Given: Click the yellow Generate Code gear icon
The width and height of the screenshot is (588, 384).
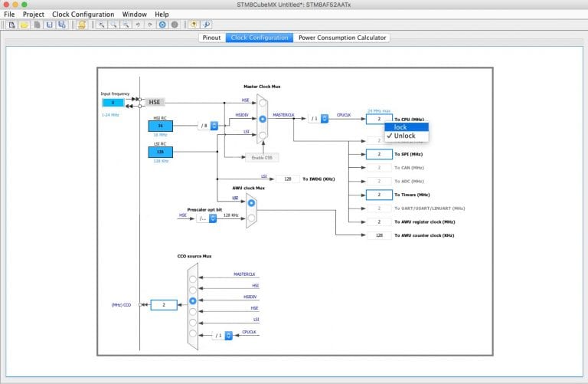Looking at the screenshot, I should click(x=82, y=25).
